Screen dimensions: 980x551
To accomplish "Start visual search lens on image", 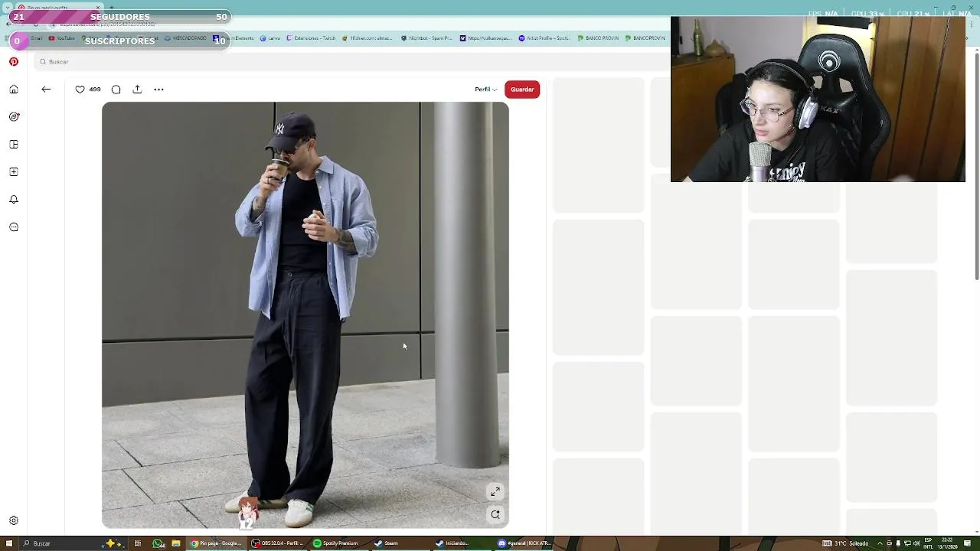I will pyautogui.click(x=495, y=515).
